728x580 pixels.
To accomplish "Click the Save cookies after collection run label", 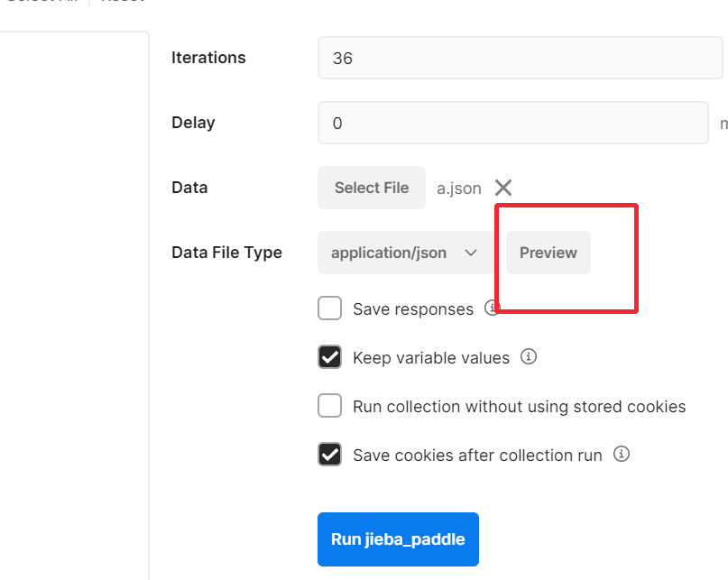I will (x=478, y=456).
